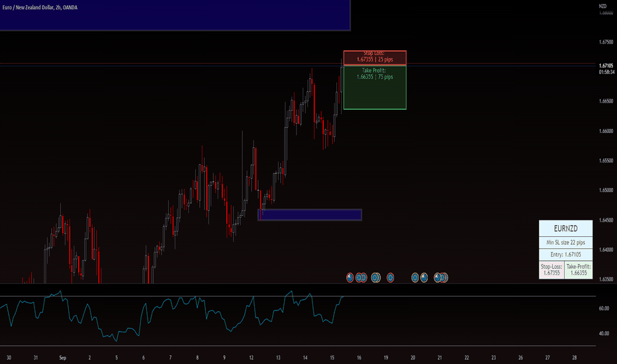Click the RSI scale value 60.00
Screen dimensions: 617x364
[604, 308]
